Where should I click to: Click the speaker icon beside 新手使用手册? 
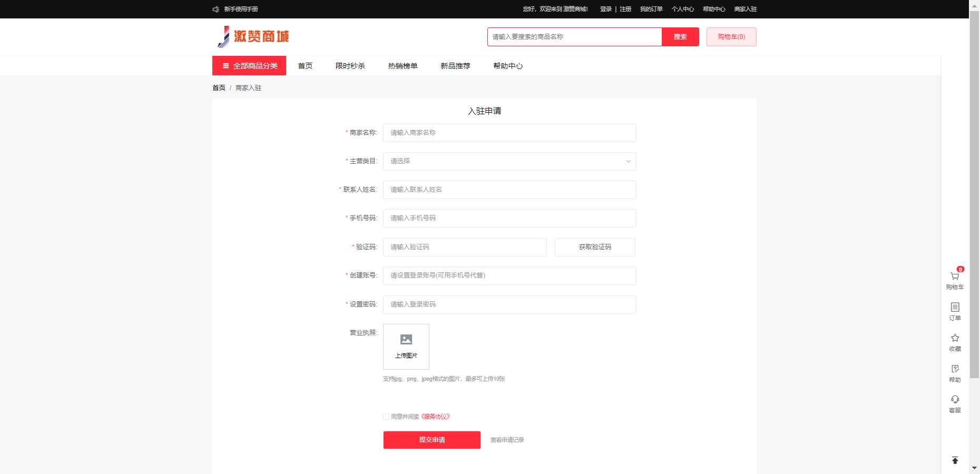tap(216, 9)
